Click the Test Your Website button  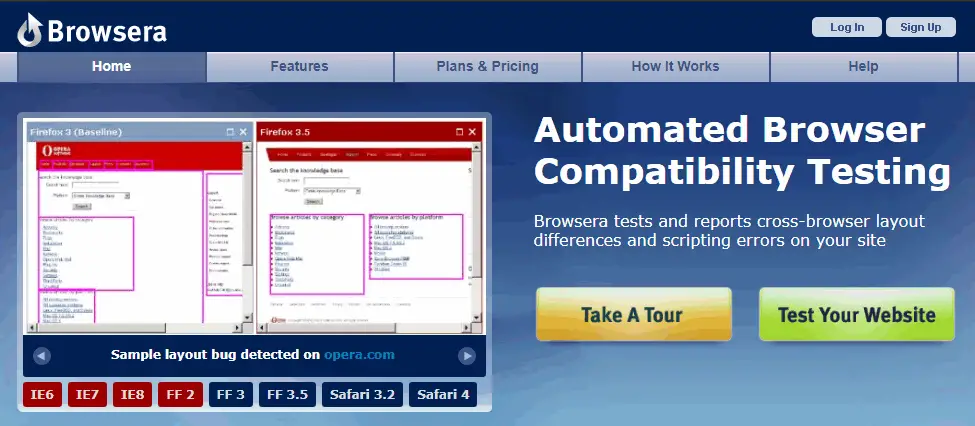(x=856, y=314)
